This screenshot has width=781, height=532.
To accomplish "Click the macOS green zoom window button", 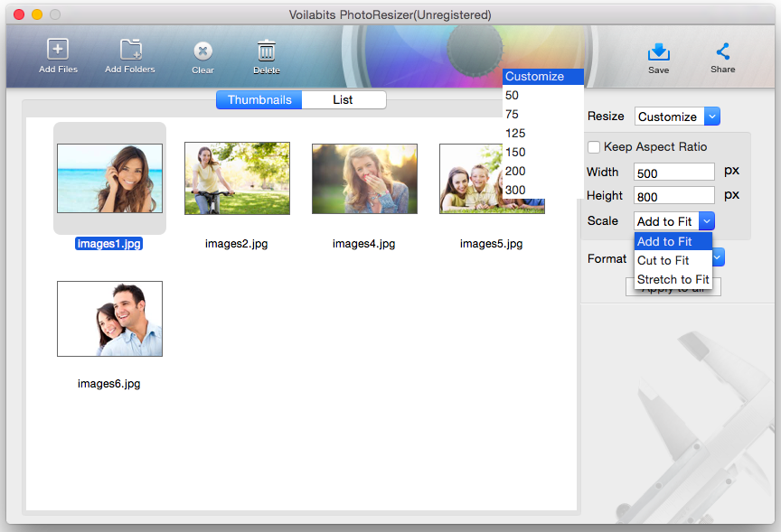I will pyautogui.click(x=55, y=15).
